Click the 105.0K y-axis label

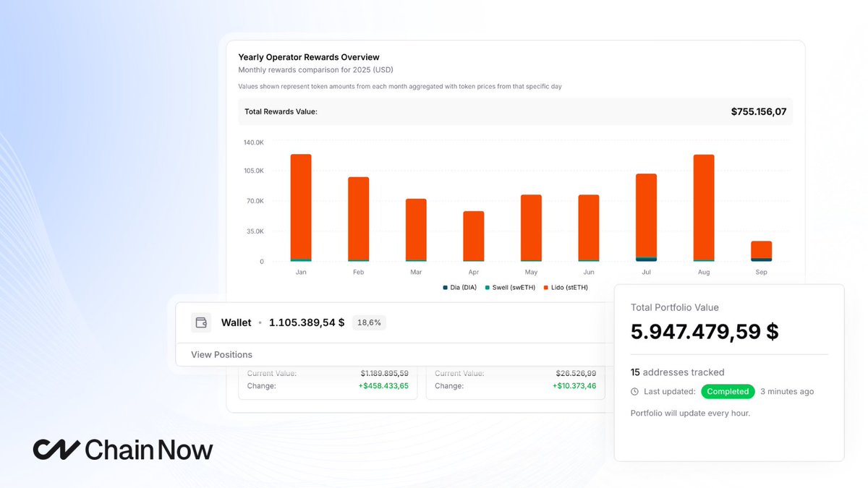coord(254,171)
